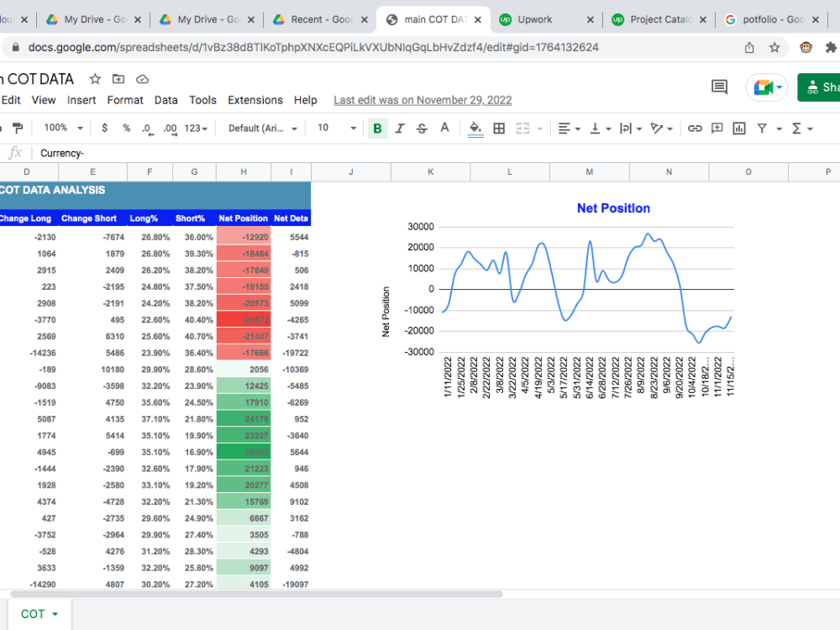The height and width of the screenshot is (630, 840).
Task: Open text rotation dropdown
Action: pos(662,128)
